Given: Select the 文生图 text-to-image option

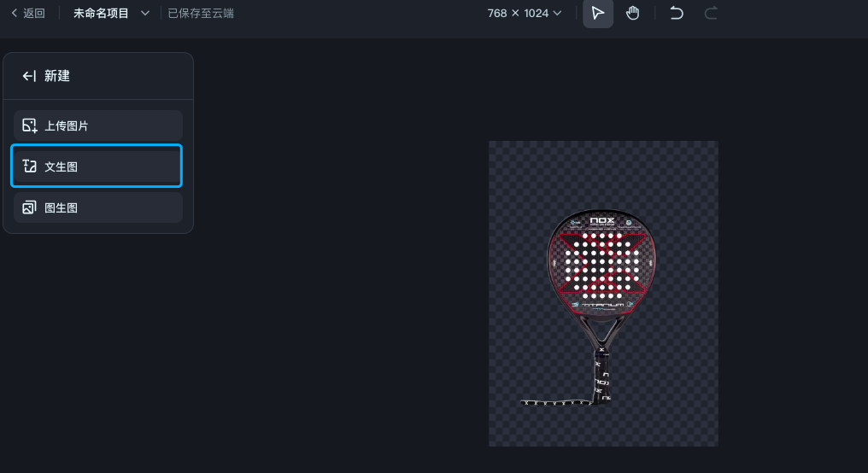Looking at the screenshot, I should [98, 166].
